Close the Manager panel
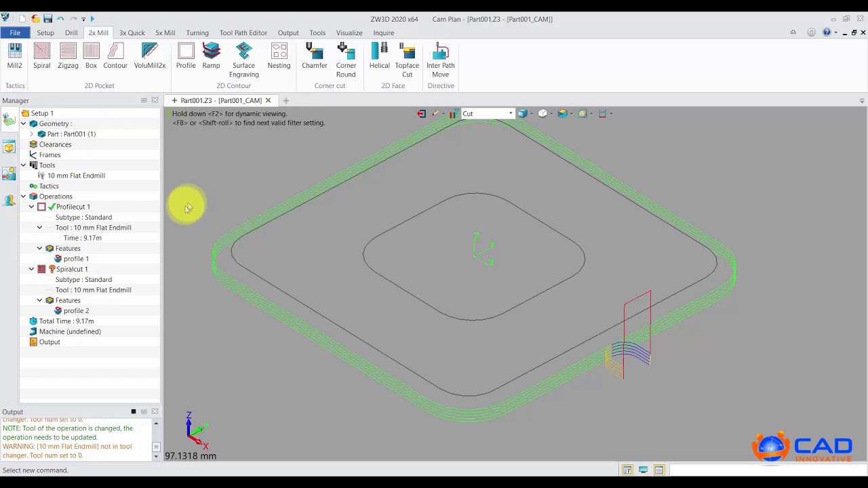This screenshot has height=488, width=868. tap(155, 100)
